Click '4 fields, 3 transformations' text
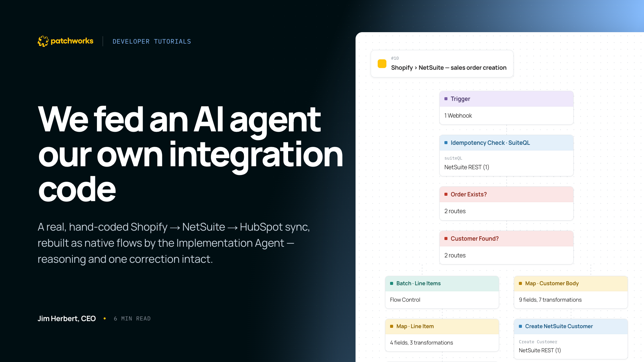644x362 pixels. tap(421, 343)
